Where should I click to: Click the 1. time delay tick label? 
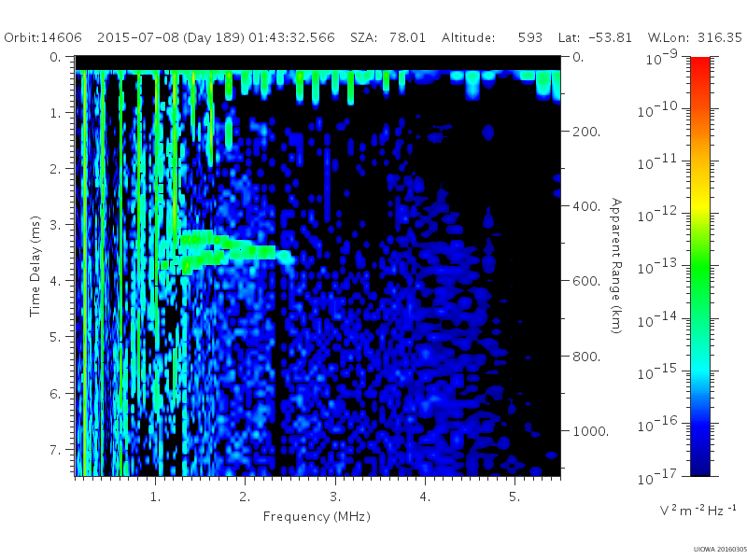[56, 113]
